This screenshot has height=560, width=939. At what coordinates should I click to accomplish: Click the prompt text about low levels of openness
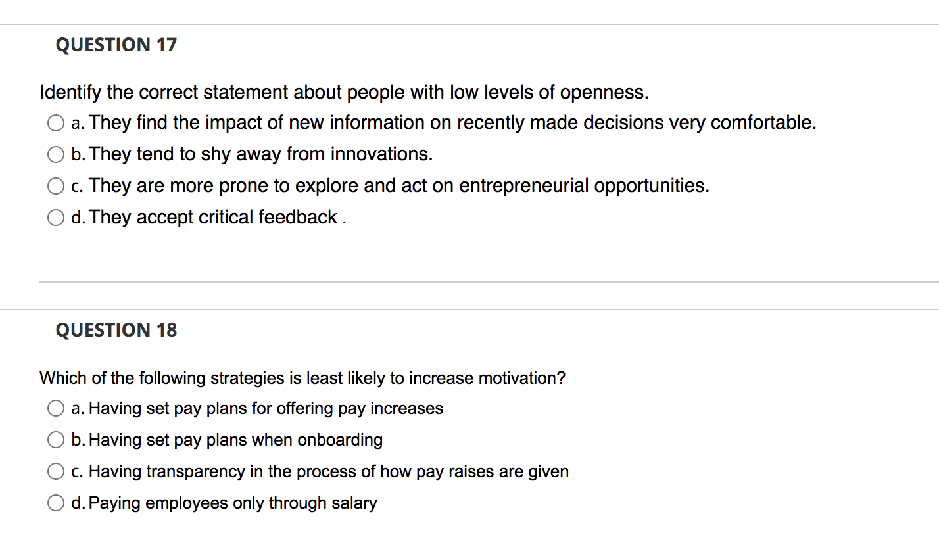[x=344, y=92]
